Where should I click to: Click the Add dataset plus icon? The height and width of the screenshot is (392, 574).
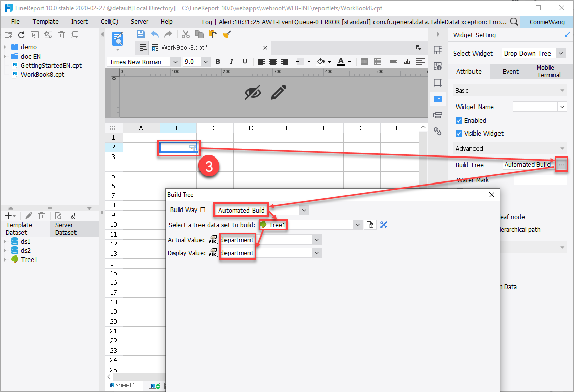click(8, 215)
